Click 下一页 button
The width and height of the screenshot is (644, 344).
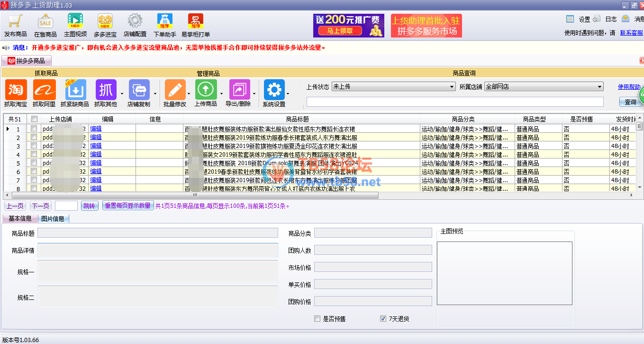[x=41, y=206]
